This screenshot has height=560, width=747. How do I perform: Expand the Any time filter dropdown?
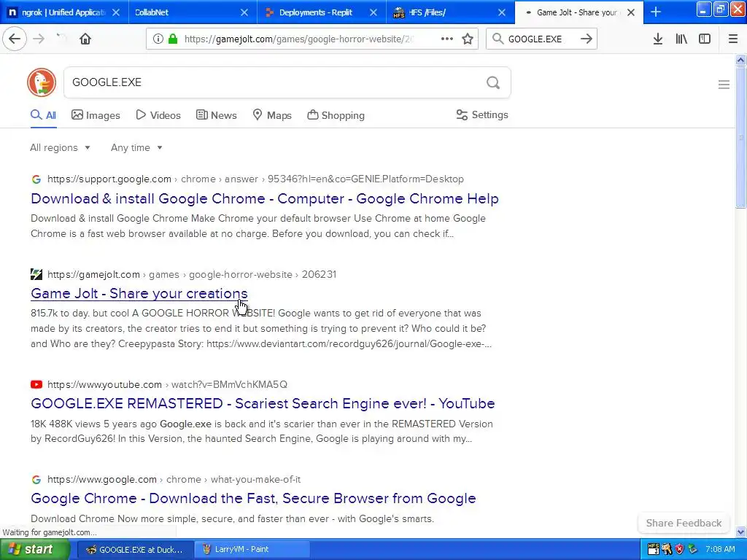[136, 147]
